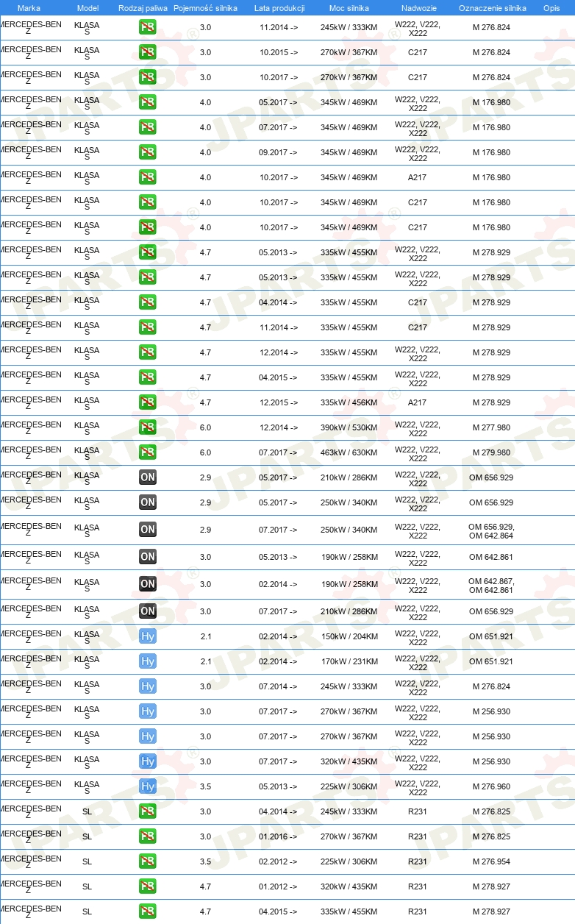Select PB fuel icon for 4.0 07.2017 row
The height and width of the screenshot is (924, 575).
148,128
